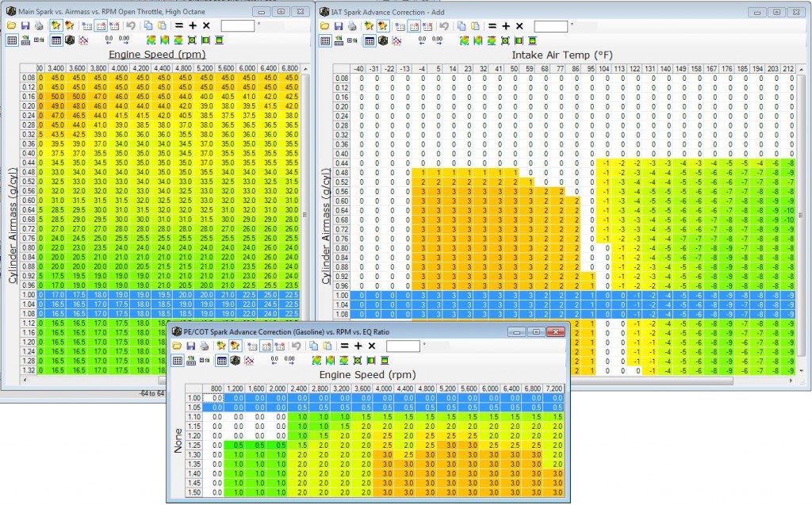Minimize the IAT Spark Advance Correction window
The width and height of the screenshot is (812, 505).
(x=757, y=12)
